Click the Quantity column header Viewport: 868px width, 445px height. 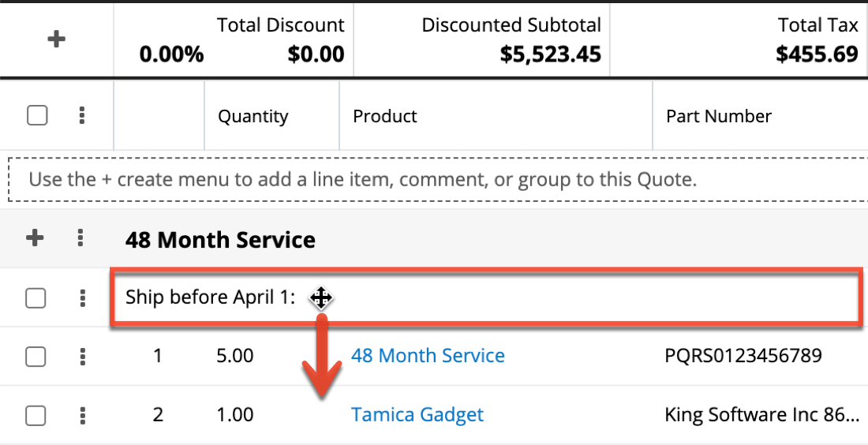point(253,117)
